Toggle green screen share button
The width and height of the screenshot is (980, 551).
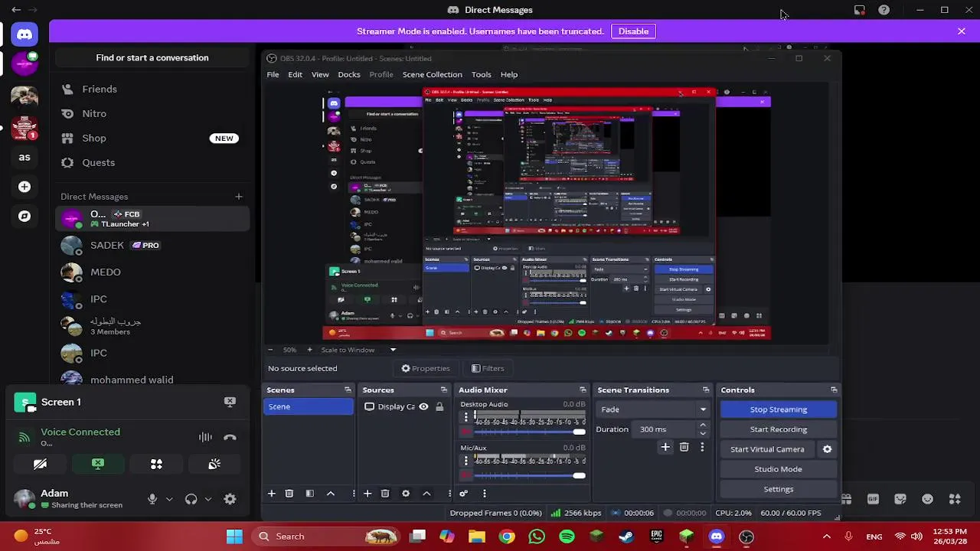[98, 464]
